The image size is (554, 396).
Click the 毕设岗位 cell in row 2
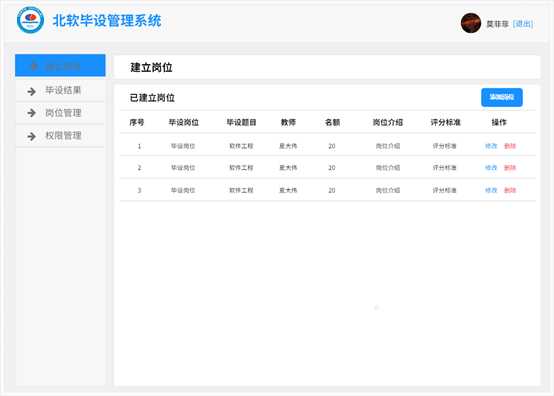coord(183,168)
